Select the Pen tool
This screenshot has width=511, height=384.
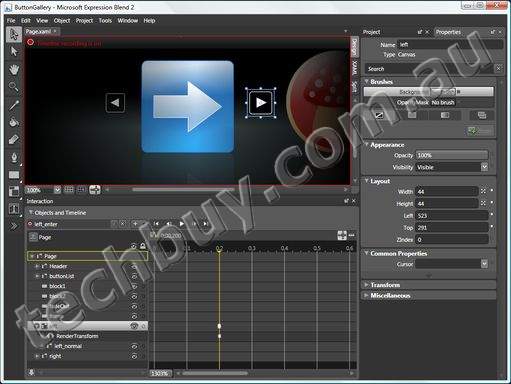14,157
